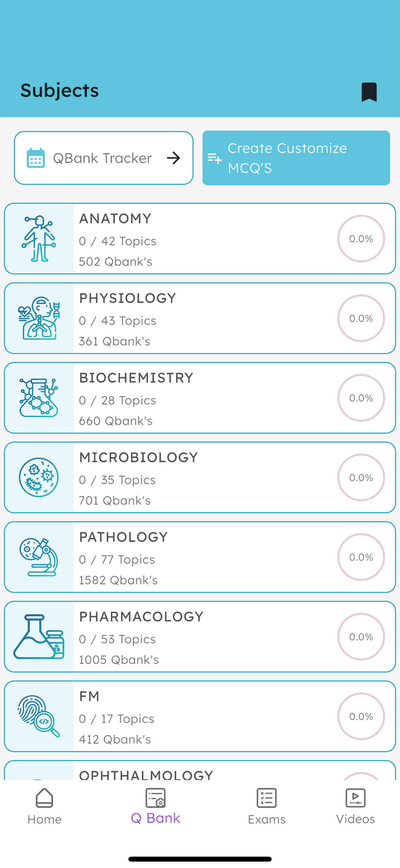Tap the Microbiology petri dish icon
400x868 pixels.
pos(39,477)
